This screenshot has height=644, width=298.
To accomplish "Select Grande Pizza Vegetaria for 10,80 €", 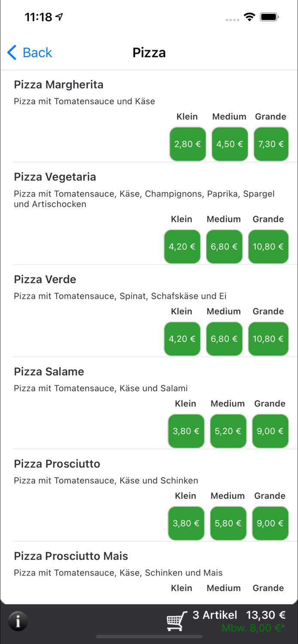I will click(268, 246).
